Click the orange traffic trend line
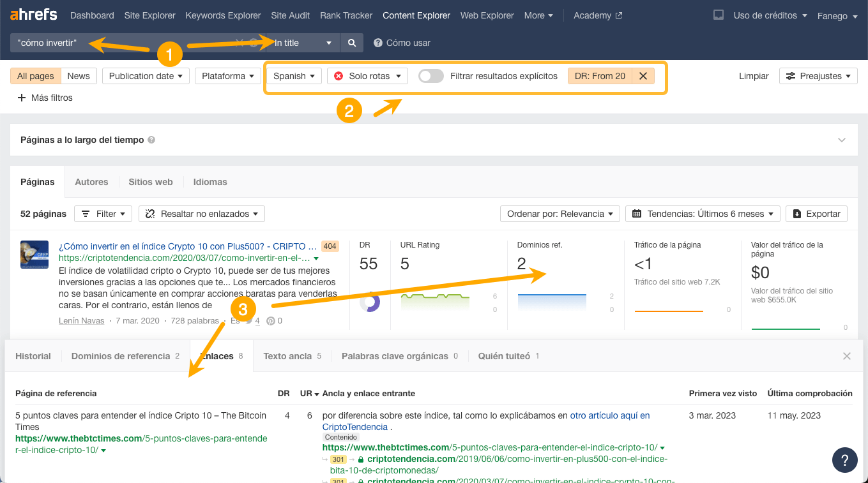 point(668,312)
